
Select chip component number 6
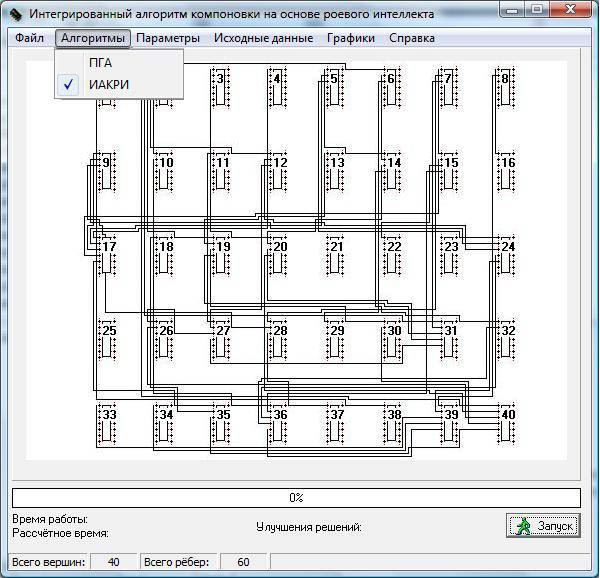click(x=391, y=87)
